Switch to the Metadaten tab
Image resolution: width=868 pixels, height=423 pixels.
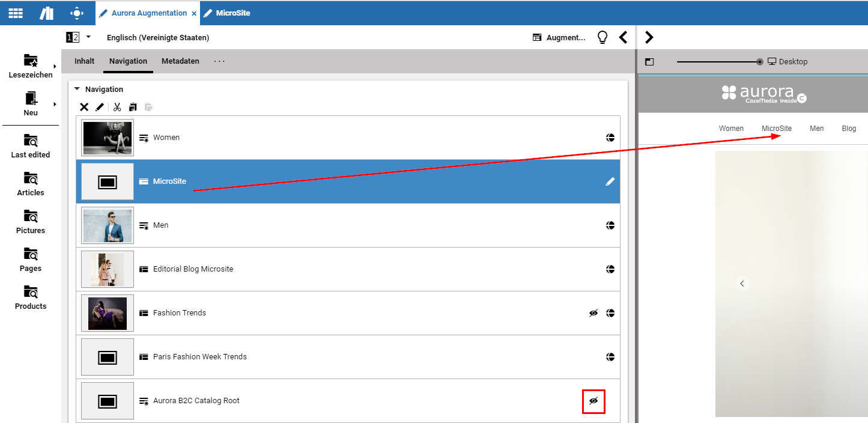(x=180, y=61)
